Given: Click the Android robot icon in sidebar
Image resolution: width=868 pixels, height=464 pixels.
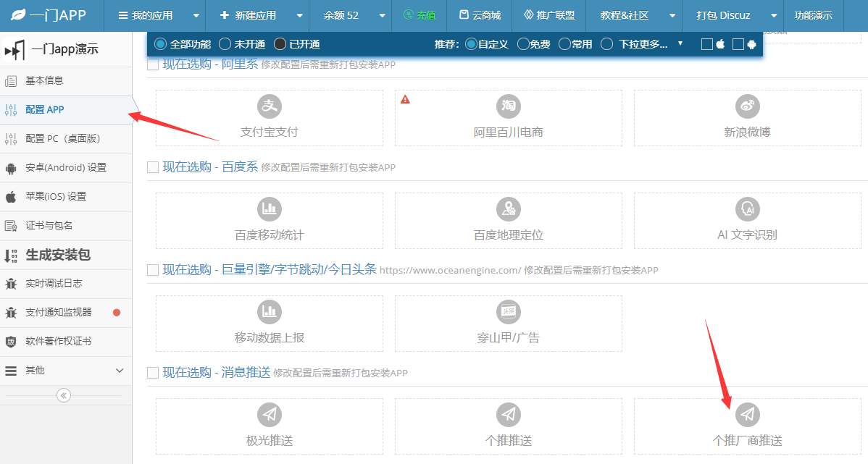Looking at the screenshot, I should (x=11, y=168).
